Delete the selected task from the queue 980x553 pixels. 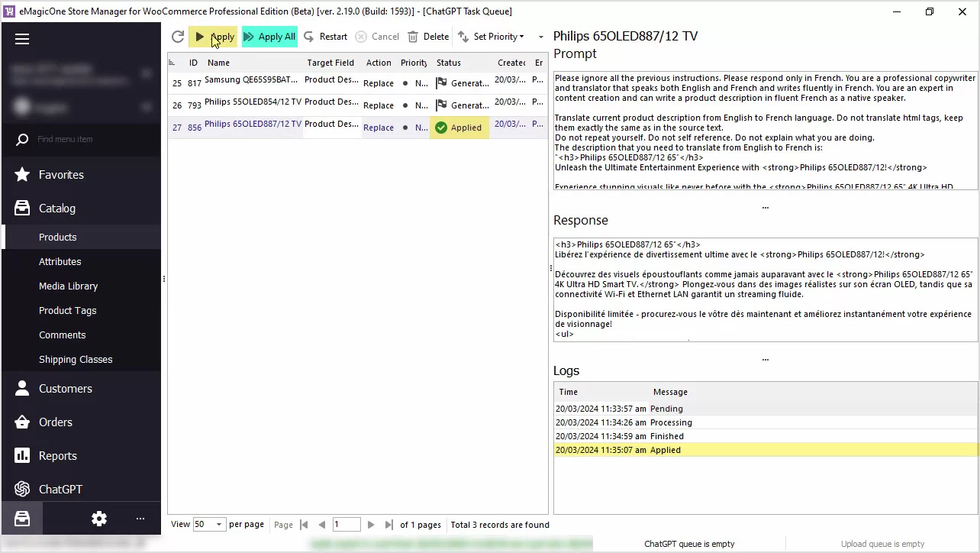pyautogui.click(x=428, y=37)
